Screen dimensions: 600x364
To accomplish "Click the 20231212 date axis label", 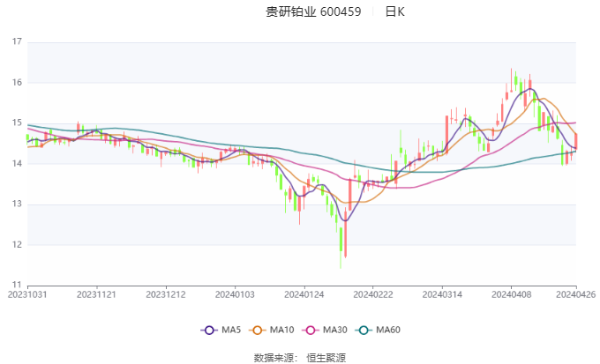I will tap(166, 294).
